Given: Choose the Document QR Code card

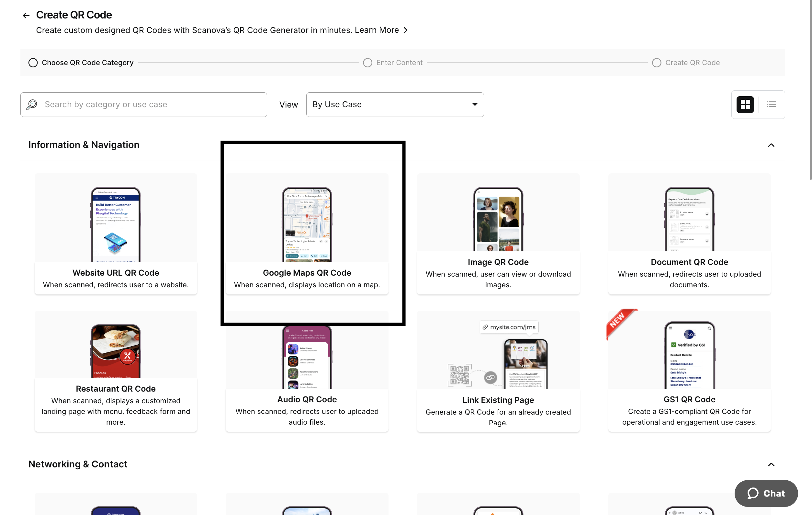Looking at the screenshot, I should [x=689, y=234].
